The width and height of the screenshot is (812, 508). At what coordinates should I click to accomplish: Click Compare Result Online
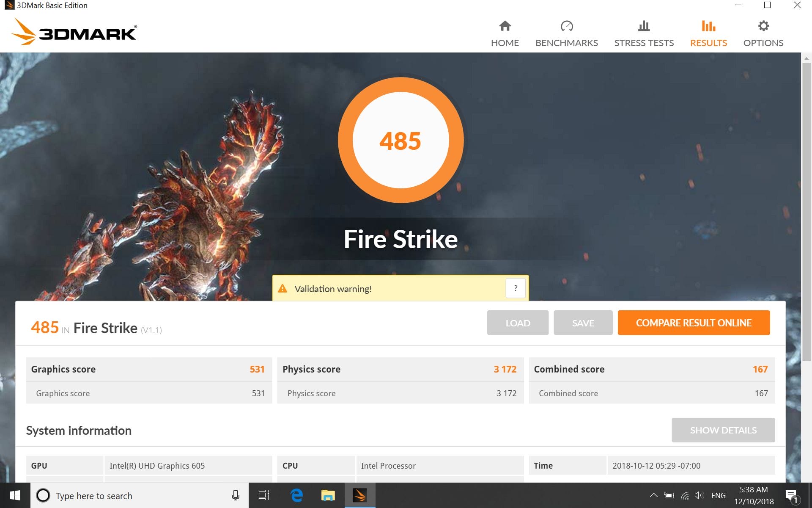click(x=694, y=323)
